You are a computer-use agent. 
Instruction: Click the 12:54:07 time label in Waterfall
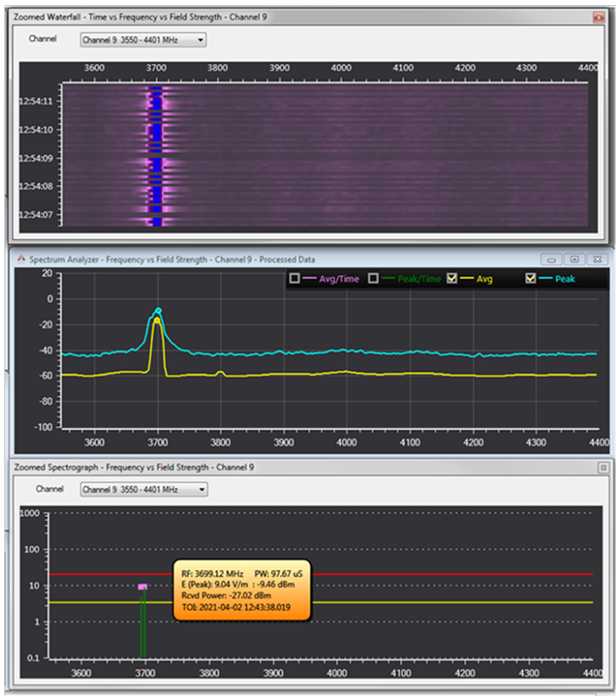36,215
